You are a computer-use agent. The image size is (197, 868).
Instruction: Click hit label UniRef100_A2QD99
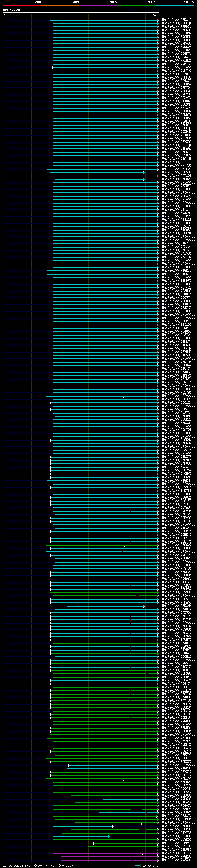tap(177, 548)
